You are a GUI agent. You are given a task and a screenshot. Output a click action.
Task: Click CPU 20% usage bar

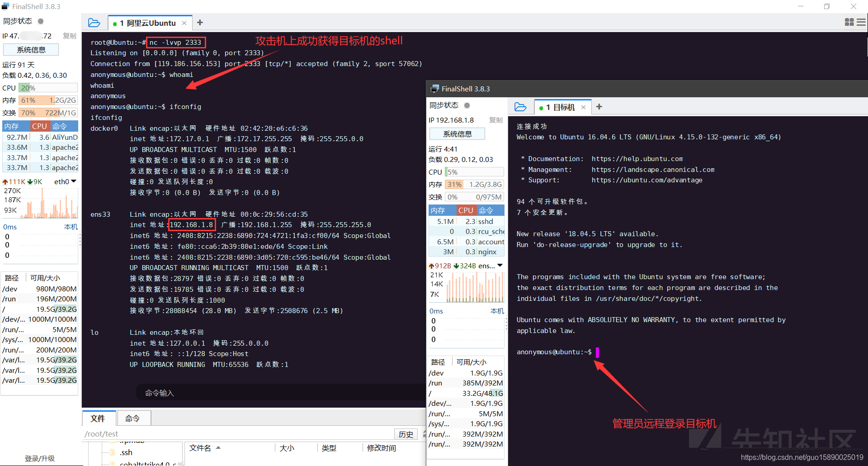(x=48, y=88)
